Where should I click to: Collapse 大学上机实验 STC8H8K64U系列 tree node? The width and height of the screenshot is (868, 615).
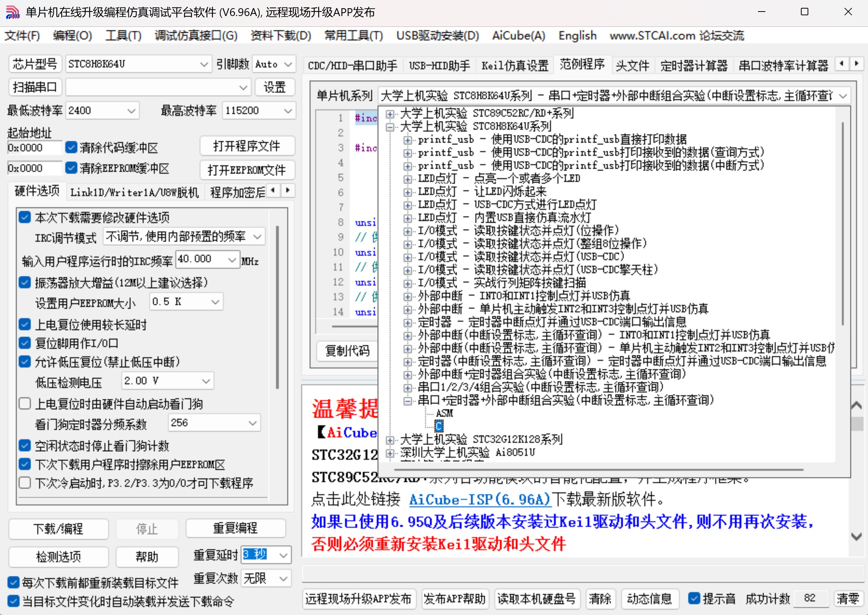click(x=389, y=126)
